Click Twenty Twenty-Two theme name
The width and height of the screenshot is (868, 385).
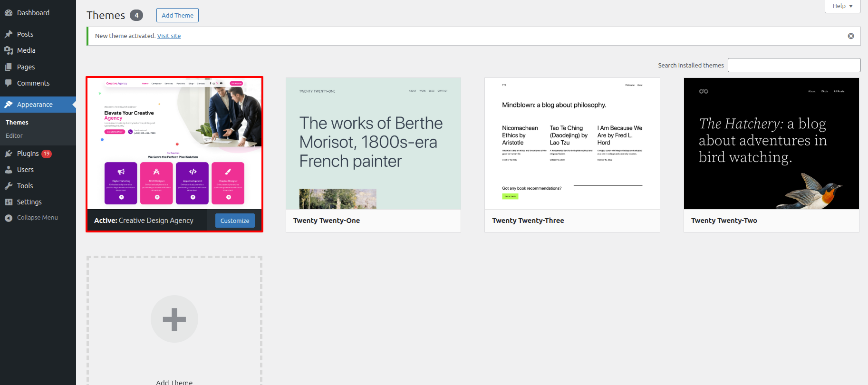(x=724, y=221)
